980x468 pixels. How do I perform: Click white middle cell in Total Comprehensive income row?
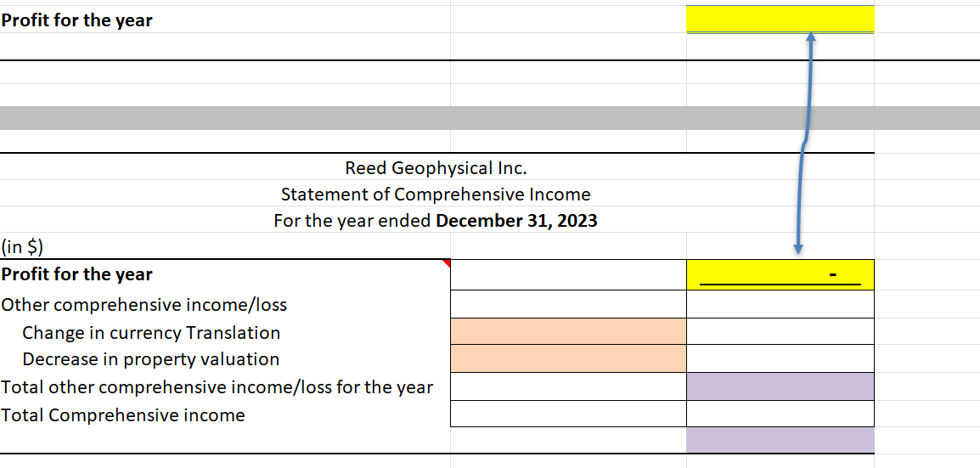point(568,414)
